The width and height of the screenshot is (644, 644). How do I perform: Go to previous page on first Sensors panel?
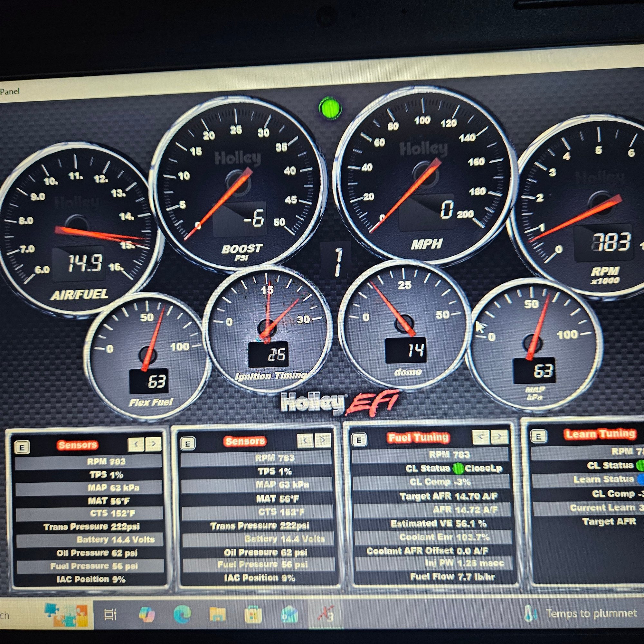[136, 444]
